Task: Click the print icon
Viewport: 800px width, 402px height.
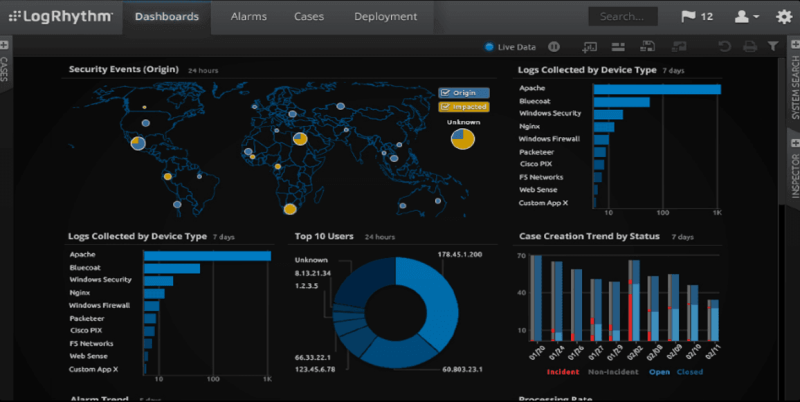Action: pos(749,46)
